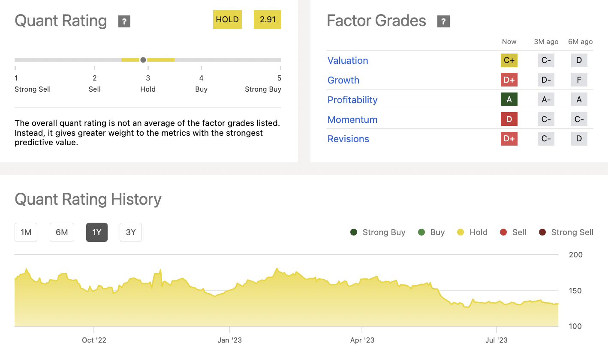
Task: Open the Profitability factor link
Action: click(x=352, y=100)
